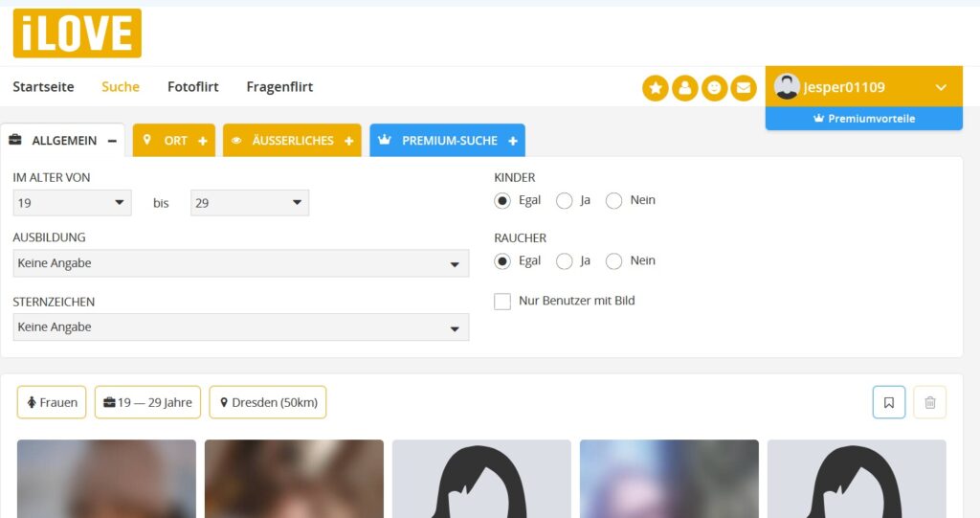Open the maximum age dropdown showing 29
The image size is (980, 518).
250,203
